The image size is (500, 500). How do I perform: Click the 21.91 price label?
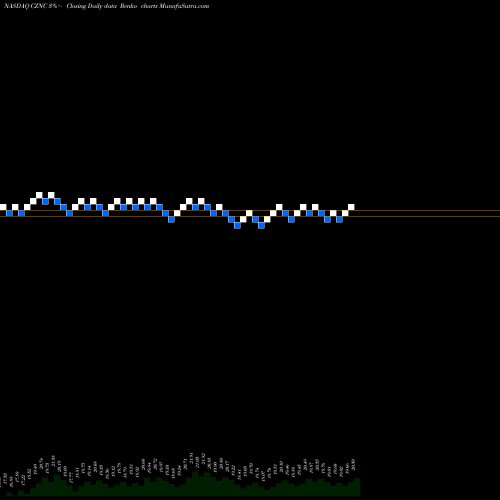tap(191, 458)
